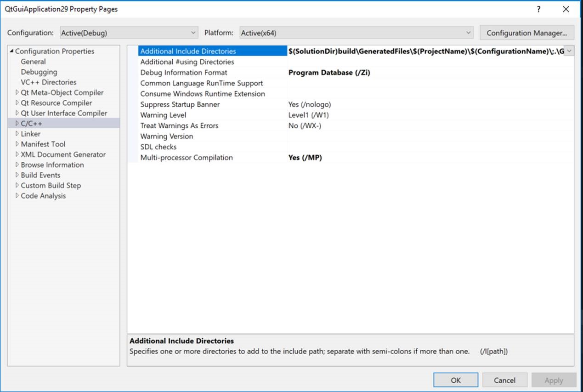Collapse the Configuration Properties tree node
Viewport: 583px width, 392px height.
pos(12,51)
